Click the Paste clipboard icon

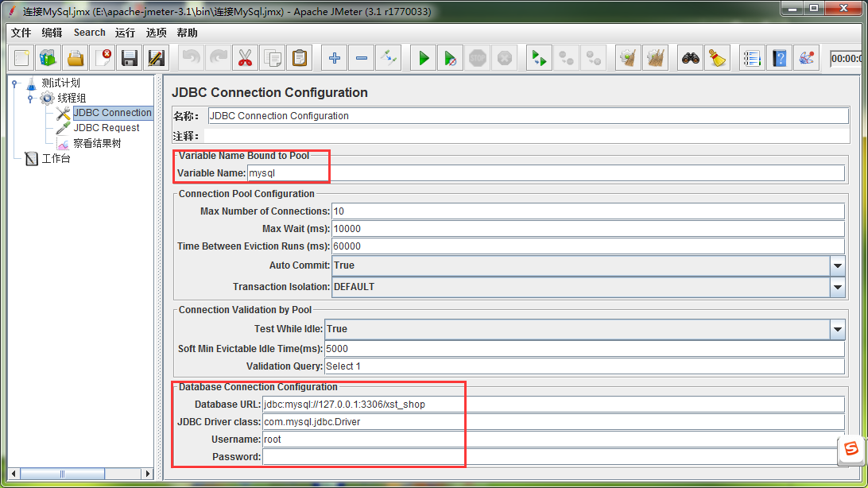coord(300,58)
